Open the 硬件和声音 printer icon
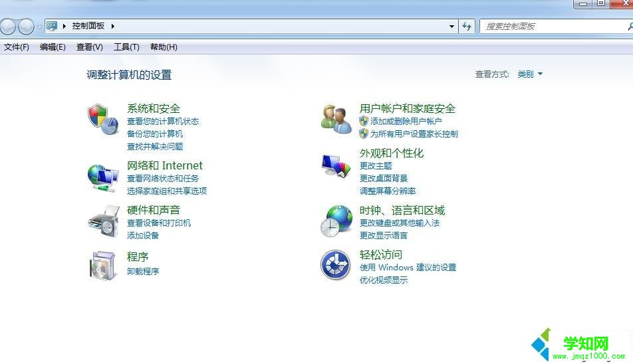Image resolution: width=633 pixels, height=364 pixels. (x=104, y=221)
